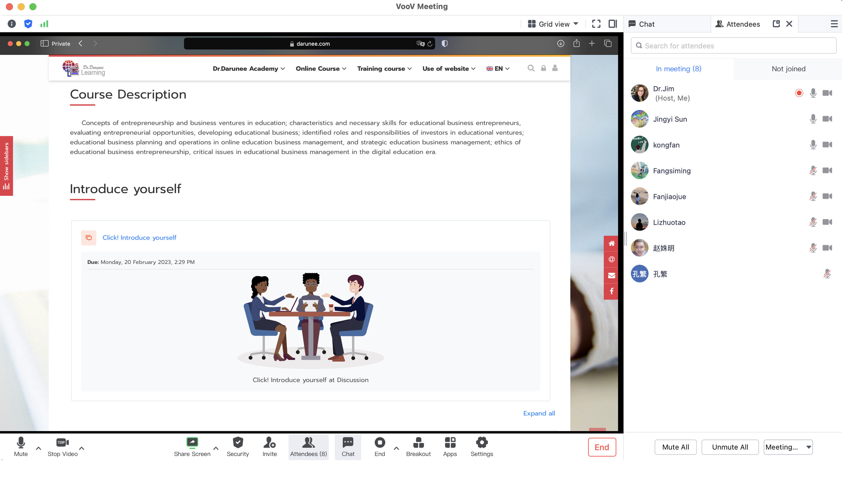Switch to Not joined tab

click(x=788, y=69)
